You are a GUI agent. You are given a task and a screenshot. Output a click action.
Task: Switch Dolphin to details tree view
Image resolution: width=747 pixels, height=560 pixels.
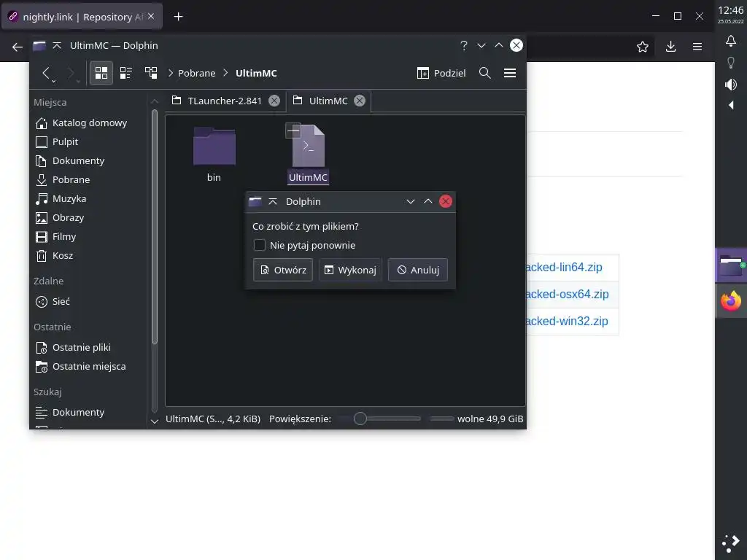pyautogui.click(x=151, y=73)
